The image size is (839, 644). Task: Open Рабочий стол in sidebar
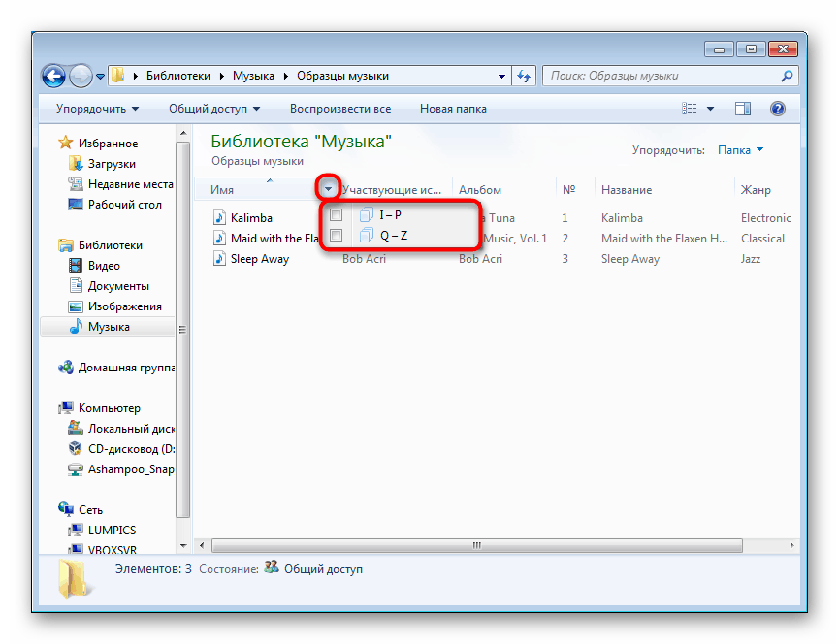[x=124, y=205]
